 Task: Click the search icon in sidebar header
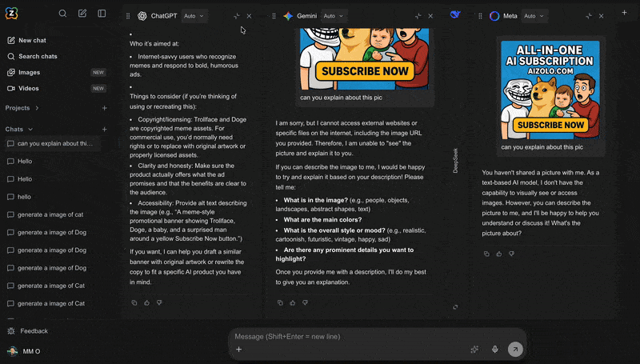[x=62, y=14]
